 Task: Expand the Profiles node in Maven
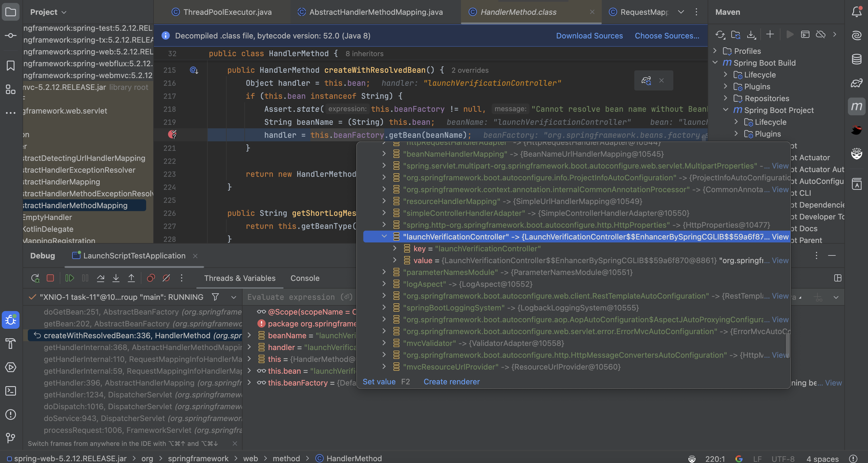pos(715,51)
